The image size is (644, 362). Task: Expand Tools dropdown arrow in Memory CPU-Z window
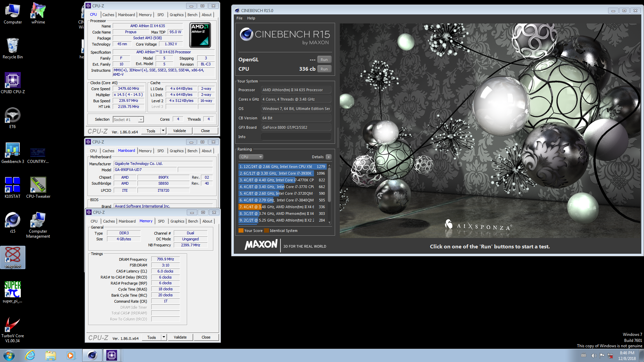pyautogui.click(x=164, y=337)
